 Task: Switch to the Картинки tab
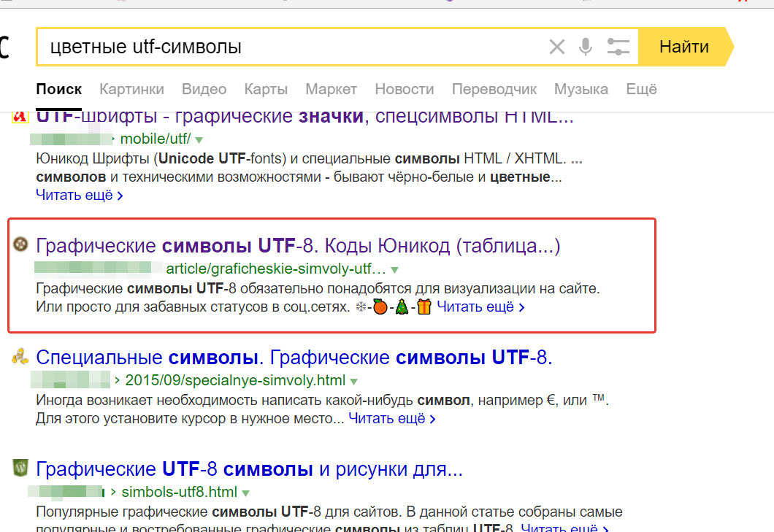131,89
